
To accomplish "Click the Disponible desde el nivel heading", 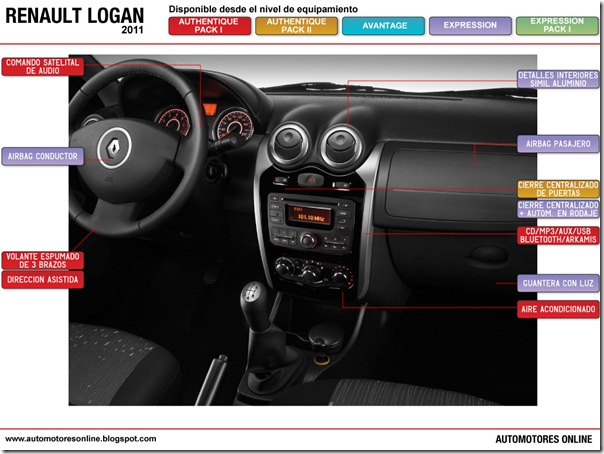I will (x=263, y=9).
